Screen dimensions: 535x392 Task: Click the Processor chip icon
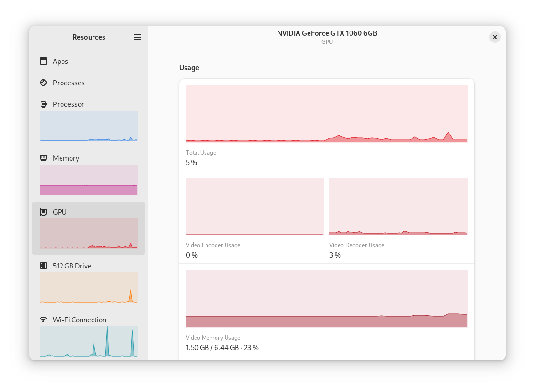42,104
